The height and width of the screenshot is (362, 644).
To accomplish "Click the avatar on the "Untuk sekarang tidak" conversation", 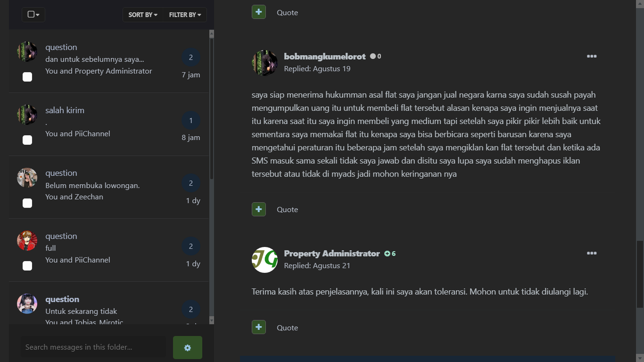I will [27, 304].
